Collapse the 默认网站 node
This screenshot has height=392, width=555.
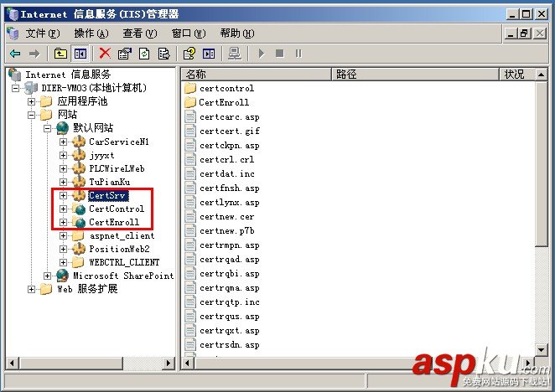47,128
